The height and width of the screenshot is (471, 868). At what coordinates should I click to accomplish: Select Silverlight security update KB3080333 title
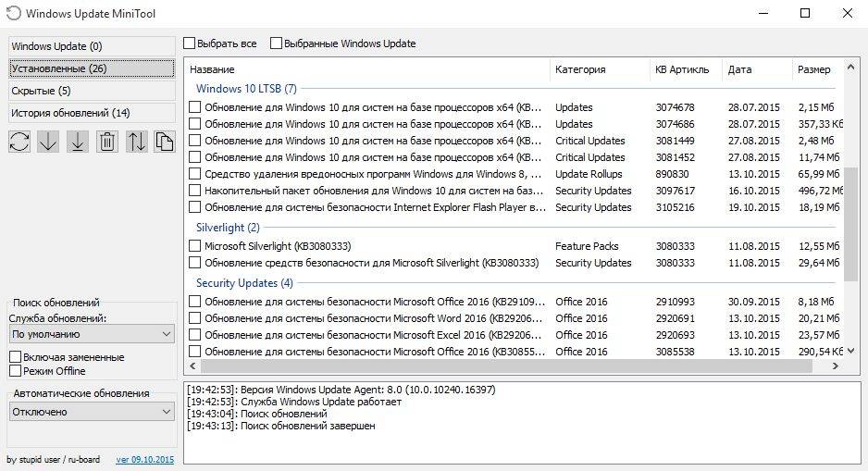[x=371, y=263]
